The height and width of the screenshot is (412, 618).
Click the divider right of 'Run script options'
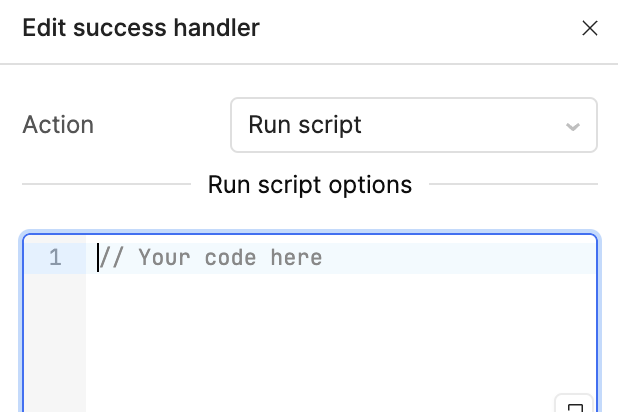512,185
